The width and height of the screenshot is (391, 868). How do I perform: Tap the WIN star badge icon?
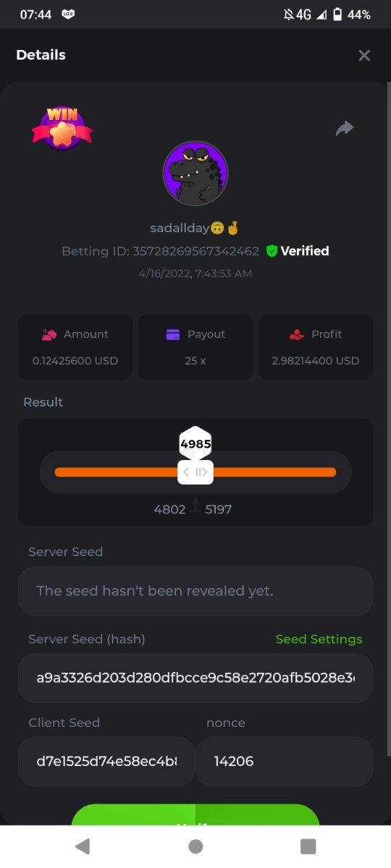coord(62,128)
